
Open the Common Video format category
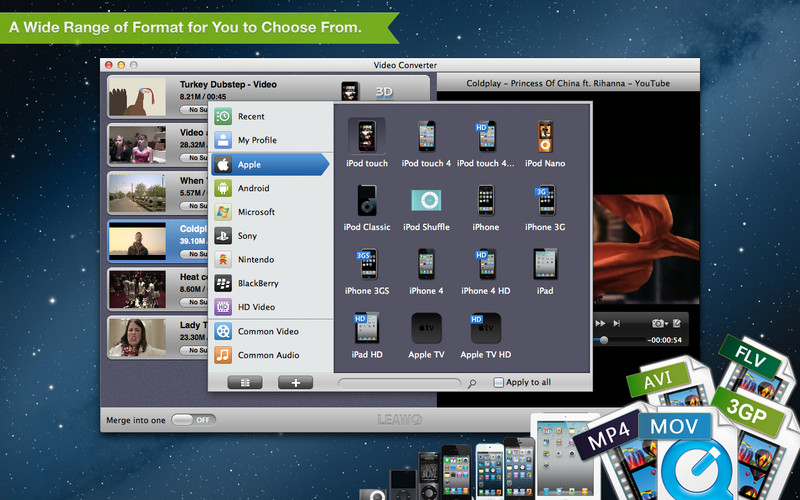(x=271, y=331)
